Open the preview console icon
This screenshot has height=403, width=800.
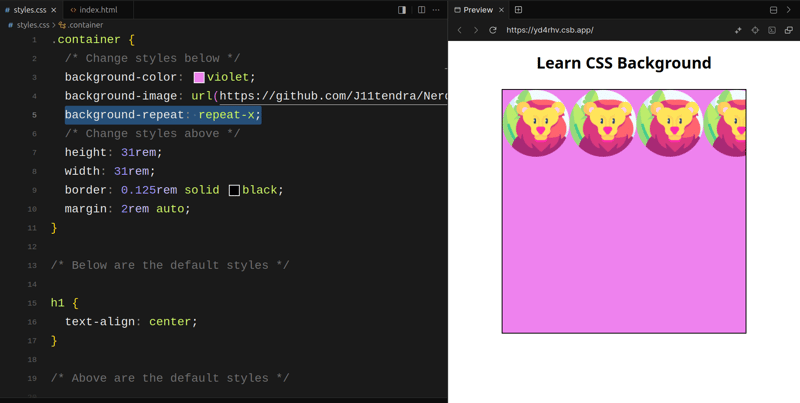(772, 30)
